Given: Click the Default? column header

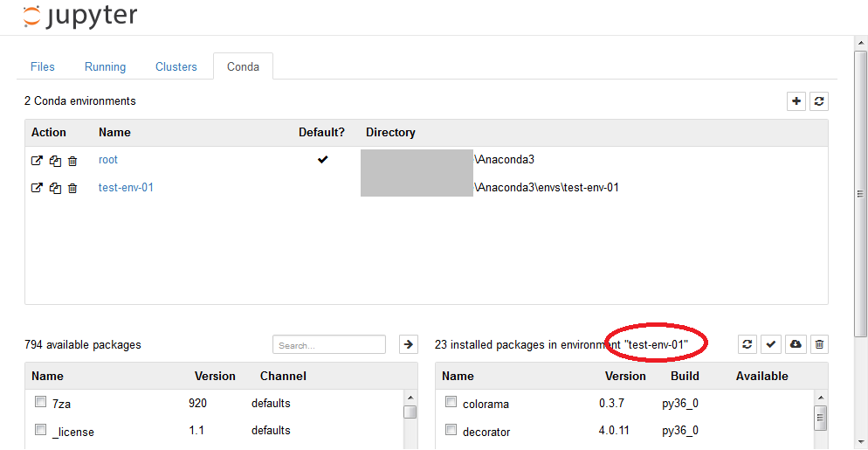Looking at the screenshot, I should (x=321, y=133).
